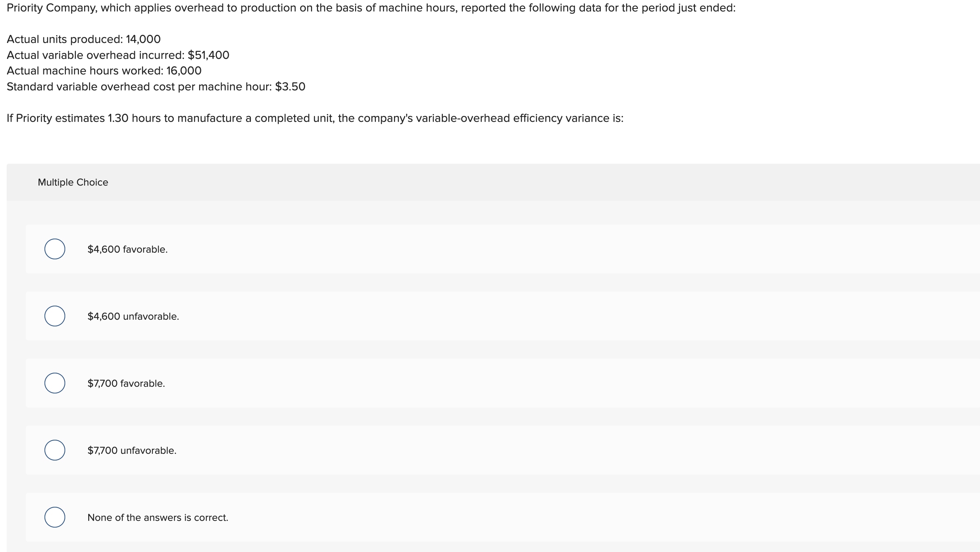Click the $7,700 unfavorable answer text
This screenshot has height=552, width=980.
tap(132, 450)
